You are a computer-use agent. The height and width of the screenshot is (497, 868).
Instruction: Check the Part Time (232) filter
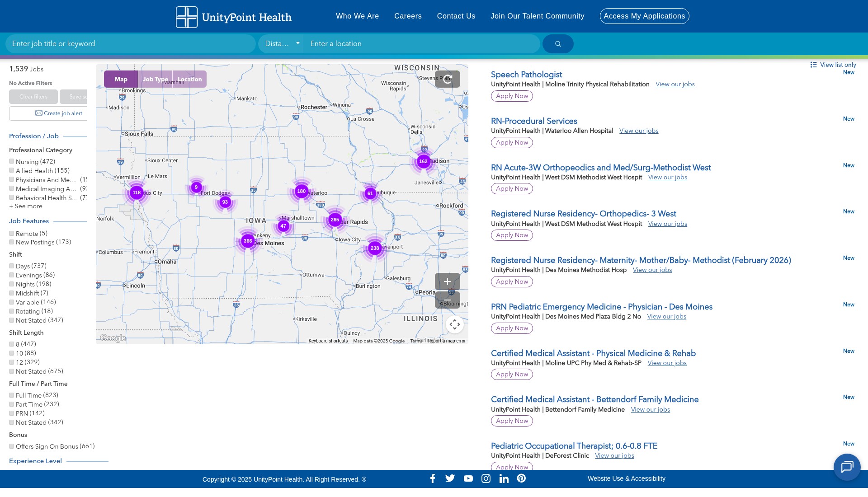pos(12,404)
